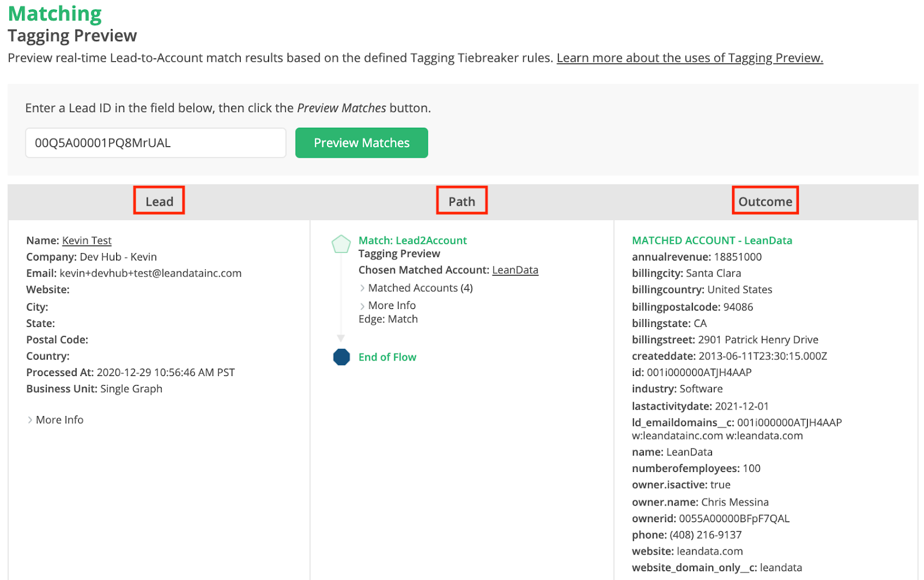Expand More Info under Lead column
The height and width of the screenshot is (580, 924).
click(x=55, y=419)
